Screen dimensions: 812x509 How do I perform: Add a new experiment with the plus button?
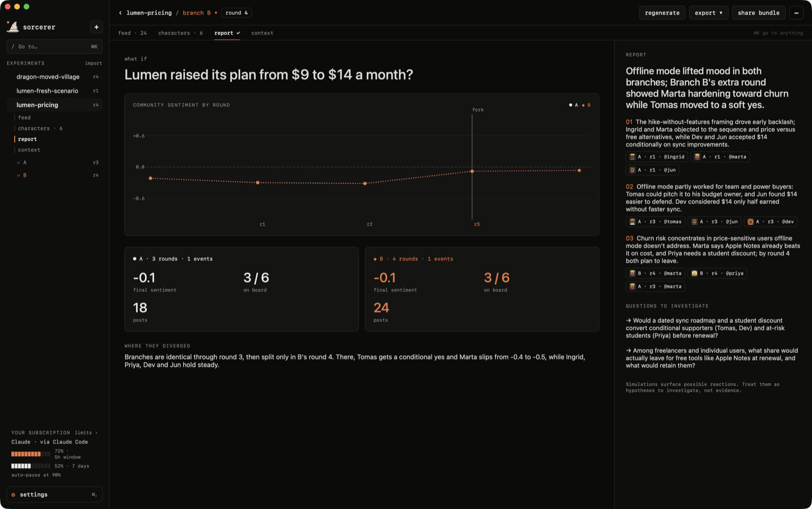point(96,27)
